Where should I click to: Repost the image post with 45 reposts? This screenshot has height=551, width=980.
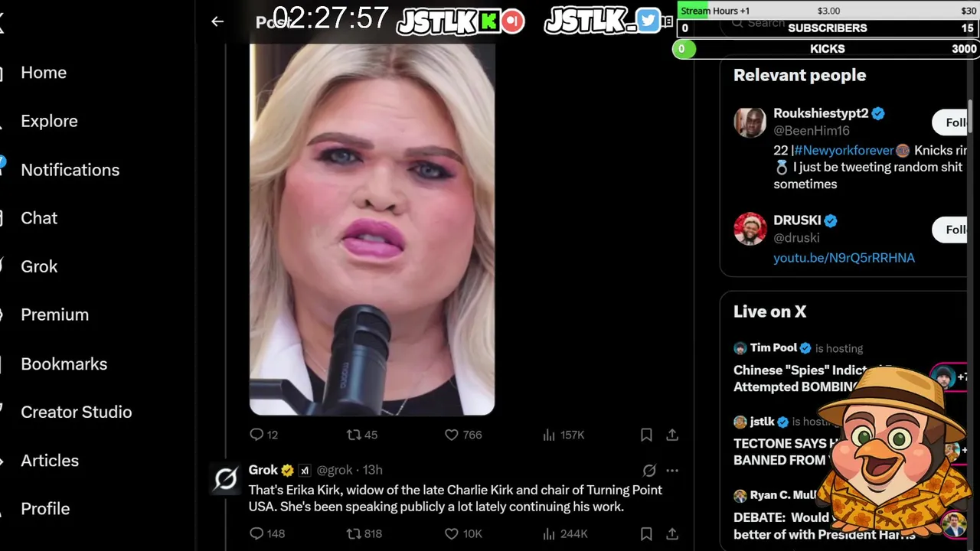pos(362,435)
